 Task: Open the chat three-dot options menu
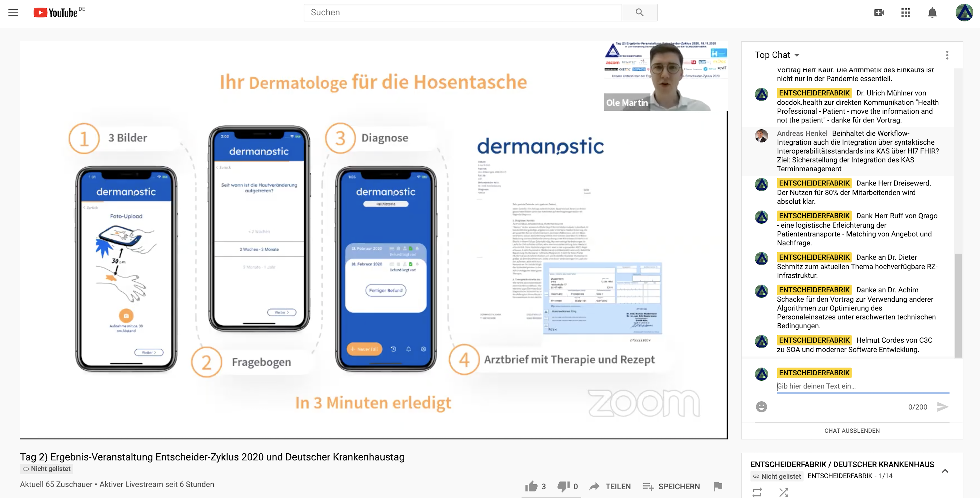click(x=947, y=55)
